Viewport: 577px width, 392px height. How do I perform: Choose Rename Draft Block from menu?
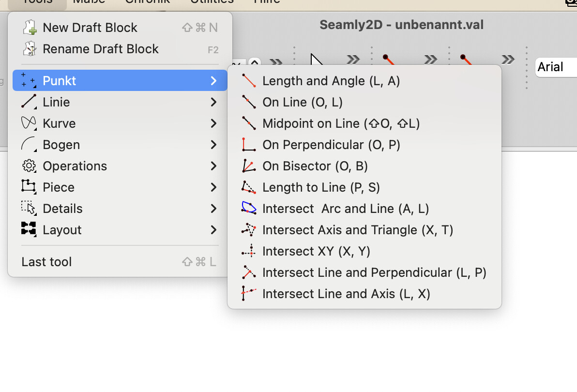click(x=100, y=49)
